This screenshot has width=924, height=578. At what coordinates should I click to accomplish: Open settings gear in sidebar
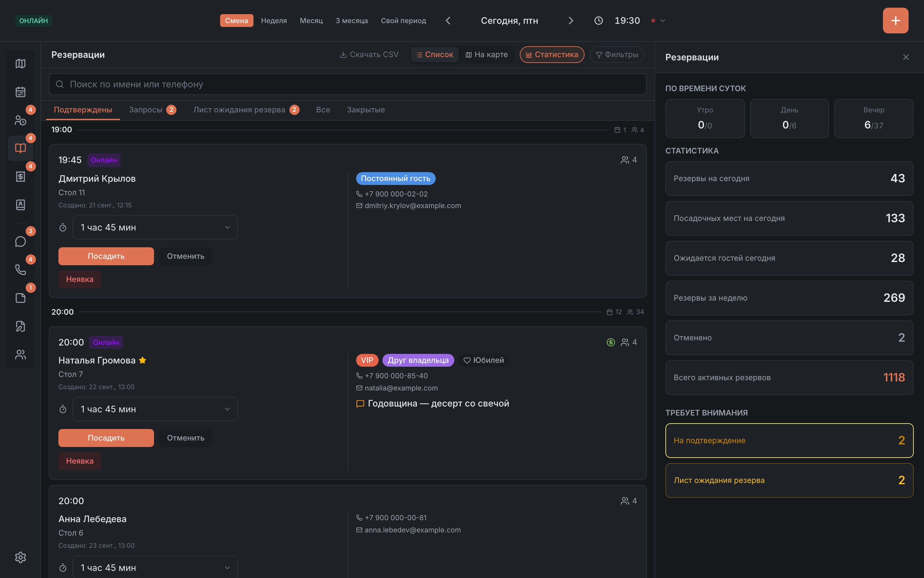pos(20,557)
